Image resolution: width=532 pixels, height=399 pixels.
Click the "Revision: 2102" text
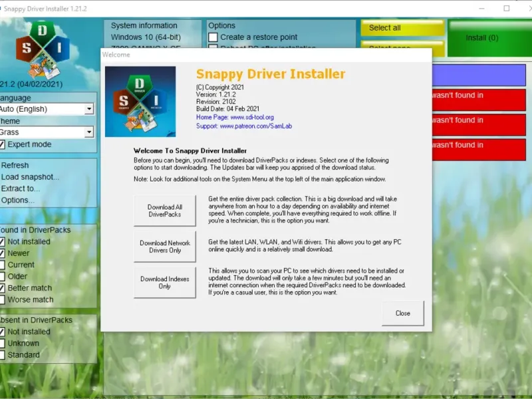(215, 102)
